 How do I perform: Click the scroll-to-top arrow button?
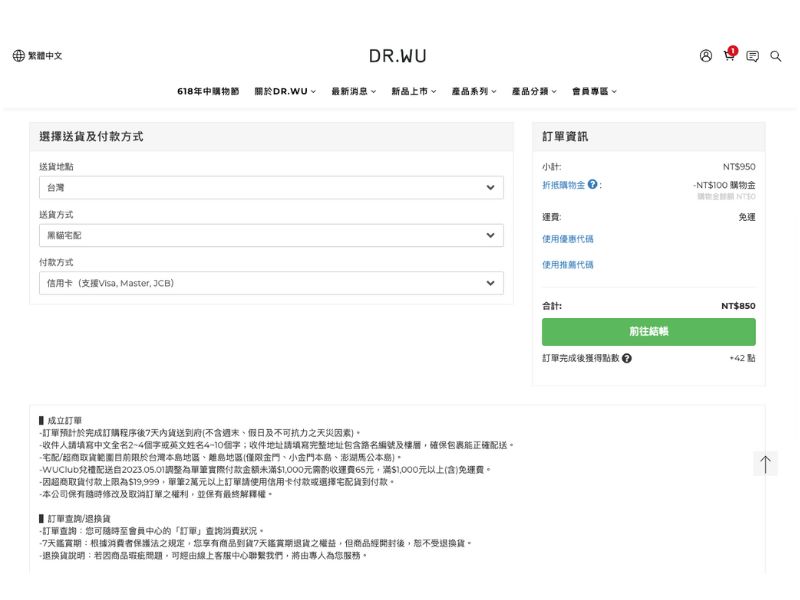(765, 464)
